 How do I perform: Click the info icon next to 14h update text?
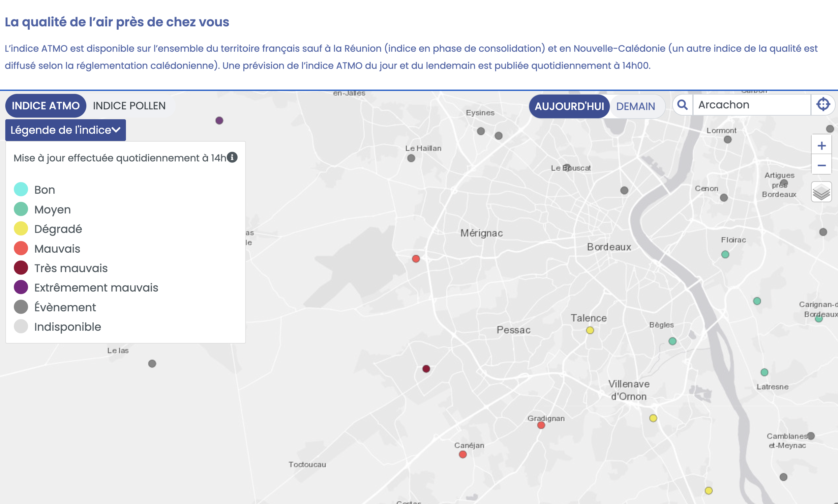click(232, 157)
